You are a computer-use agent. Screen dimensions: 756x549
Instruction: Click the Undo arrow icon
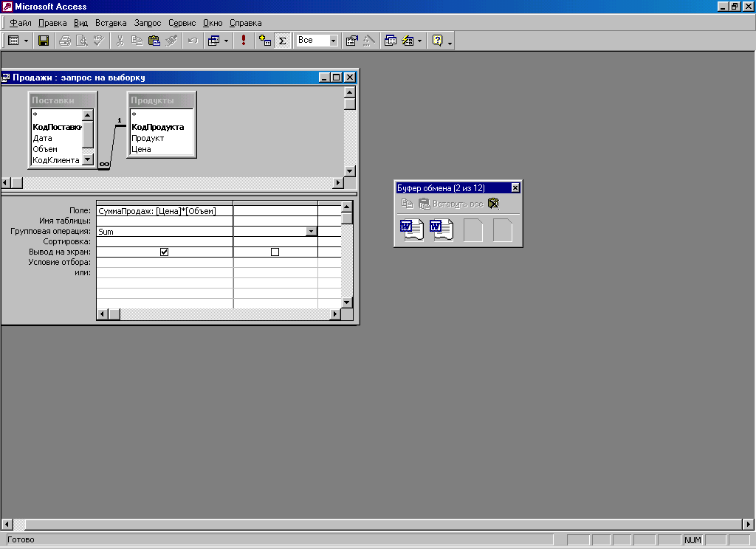(x=193, y=41)
